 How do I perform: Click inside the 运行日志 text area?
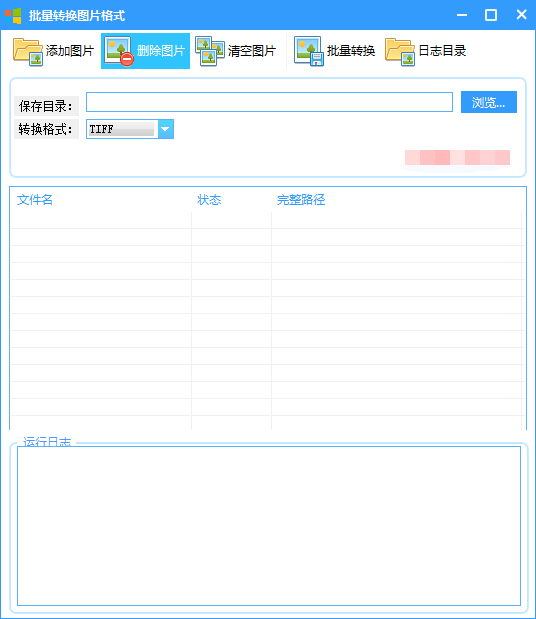pos(269,526)
